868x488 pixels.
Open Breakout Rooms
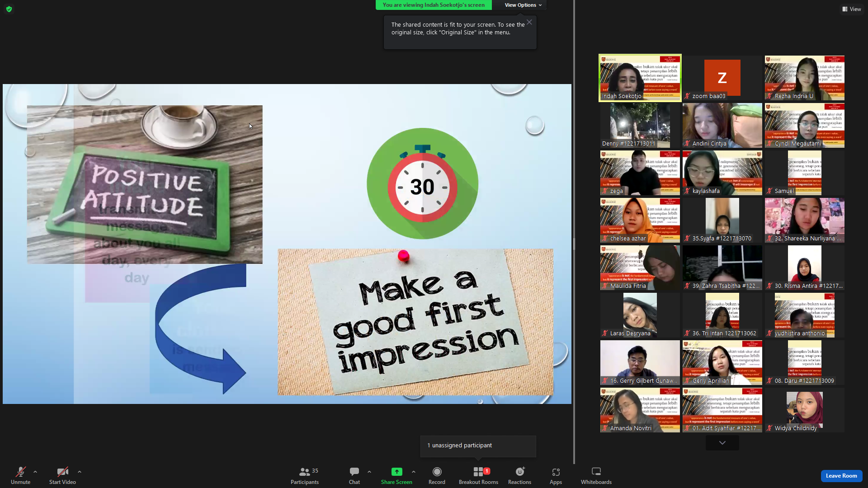pyautogui.click(x=478, y=475)
